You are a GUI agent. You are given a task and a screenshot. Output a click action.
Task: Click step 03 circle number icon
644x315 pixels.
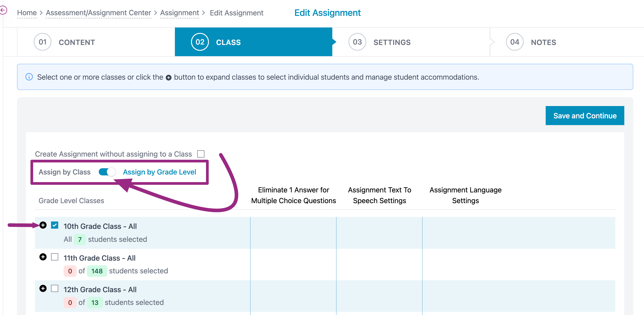357,42
